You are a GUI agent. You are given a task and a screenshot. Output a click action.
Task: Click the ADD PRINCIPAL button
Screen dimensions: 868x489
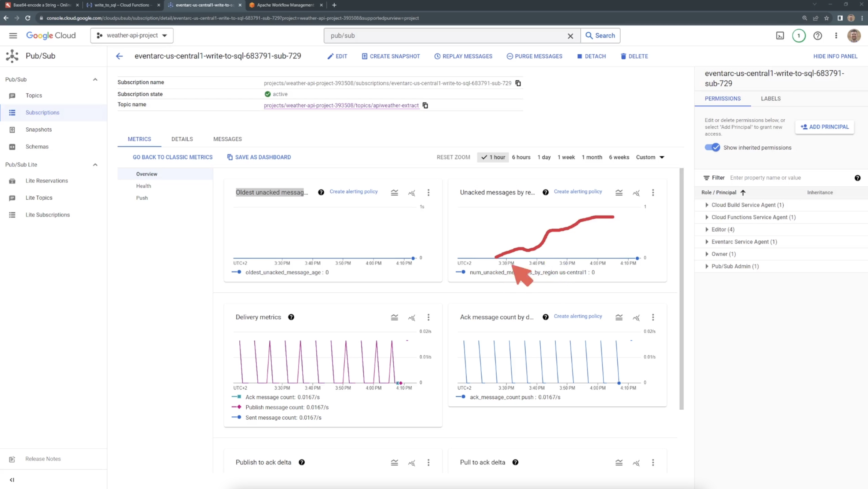tap(824, 127)
